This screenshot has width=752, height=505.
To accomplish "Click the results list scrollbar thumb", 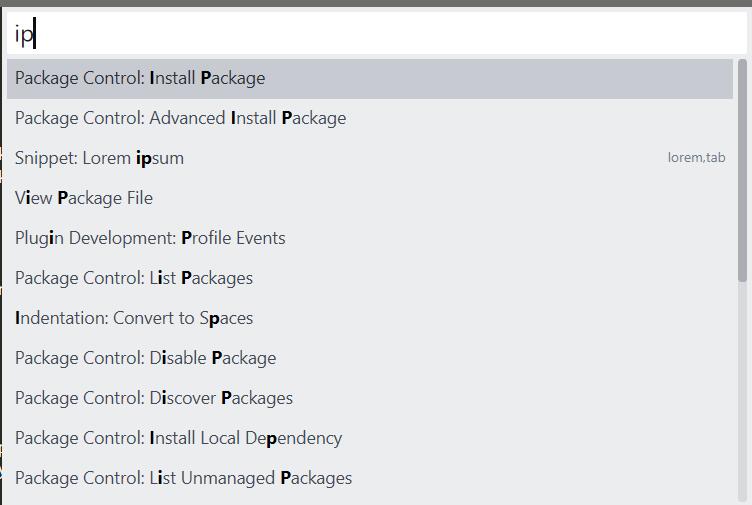I will click(x=742, y=170).
